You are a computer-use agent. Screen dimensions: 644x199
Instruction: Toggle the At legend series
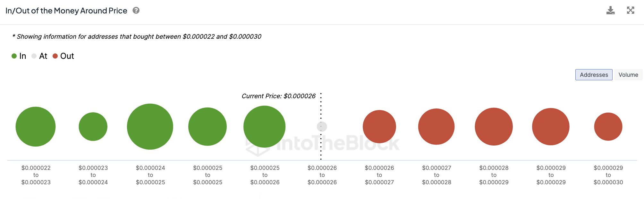(x=39, y=56)
